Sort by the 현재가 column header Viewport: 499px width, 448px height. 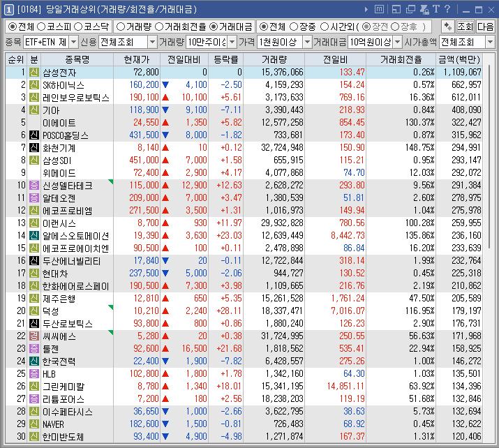pyautogui.click(x=137, y=59)
